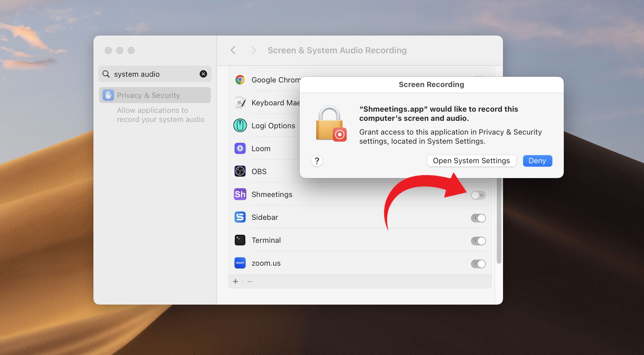Click the Google Chrome app icon
Image resolution: width=644 pixels, height=355 pixels.
click(240, 80)
